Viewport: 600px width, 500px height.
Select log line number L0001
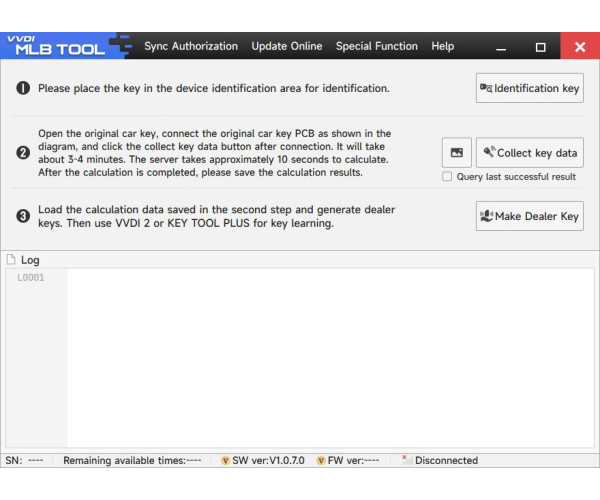31,277
